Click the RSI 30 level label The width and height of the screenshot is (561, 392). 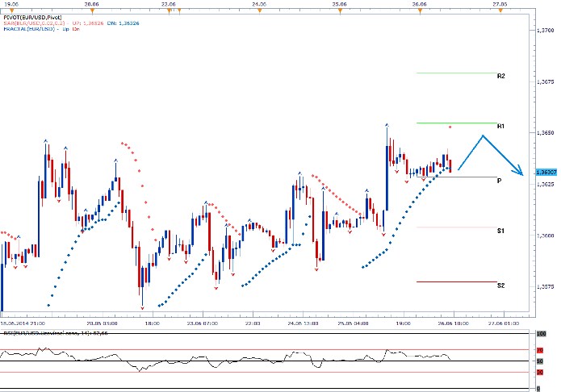[x=540, y=373]
